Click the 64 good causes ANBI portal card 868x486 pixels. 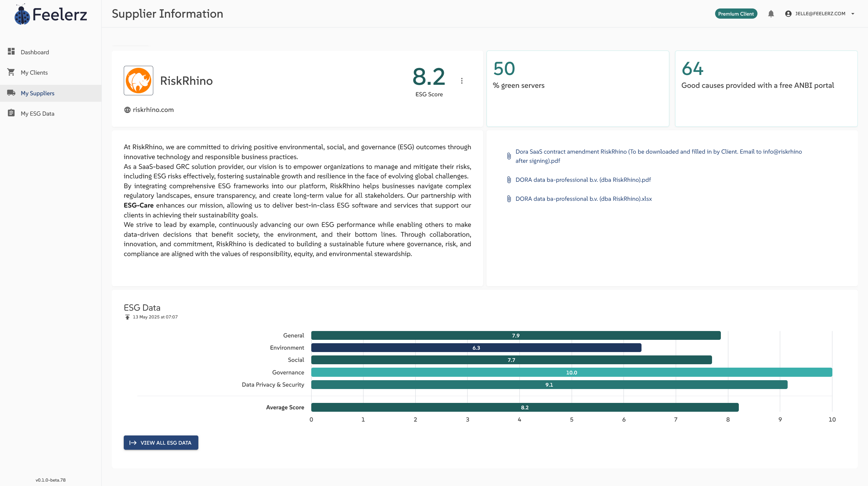[x=766, y=89]
